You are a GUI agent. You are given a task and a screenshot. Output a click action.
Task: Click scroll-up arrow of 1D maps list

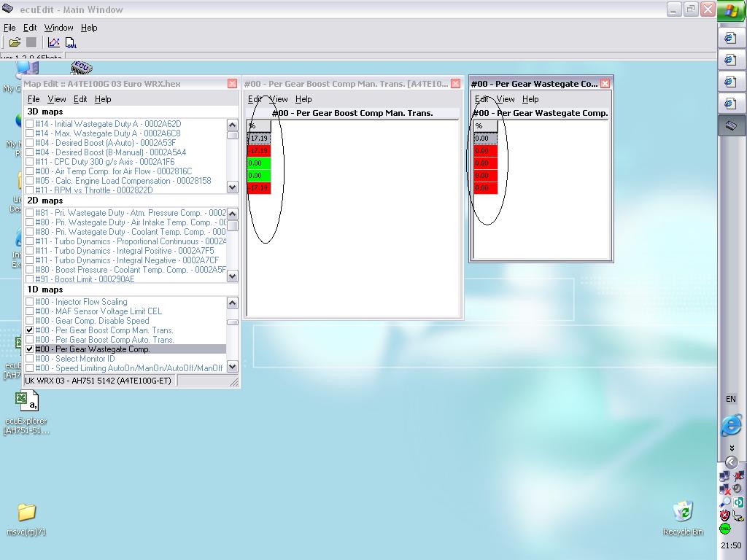pos(233,303)
